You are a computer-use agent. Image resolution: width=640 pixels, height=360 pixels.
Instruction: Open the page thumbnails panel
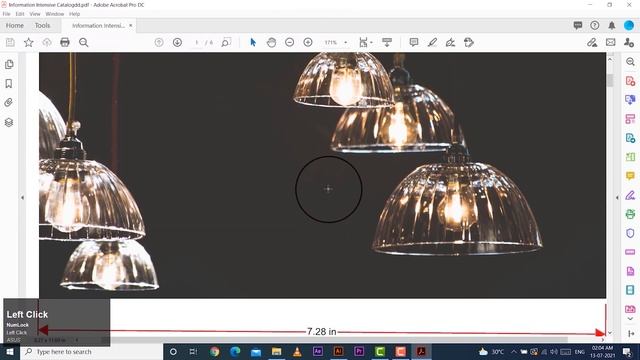[x=9, y=64]
